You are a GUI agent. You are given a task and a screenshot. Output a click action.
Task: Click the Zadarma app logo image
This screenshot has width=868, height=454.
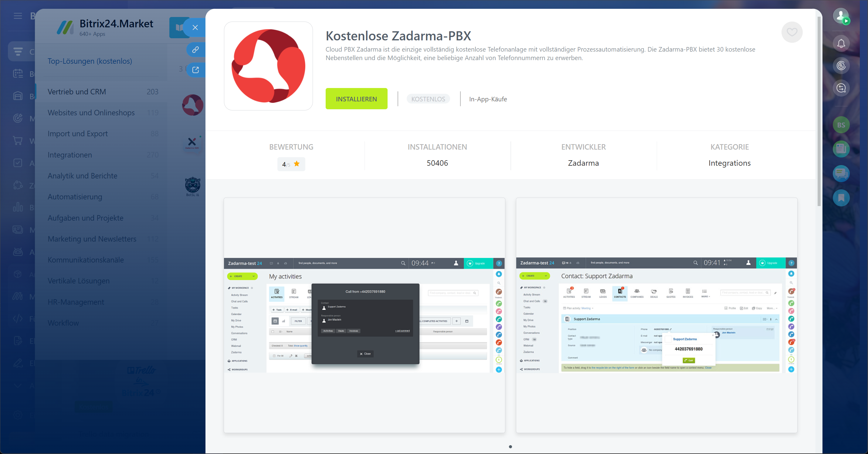[x=268, y=66]
